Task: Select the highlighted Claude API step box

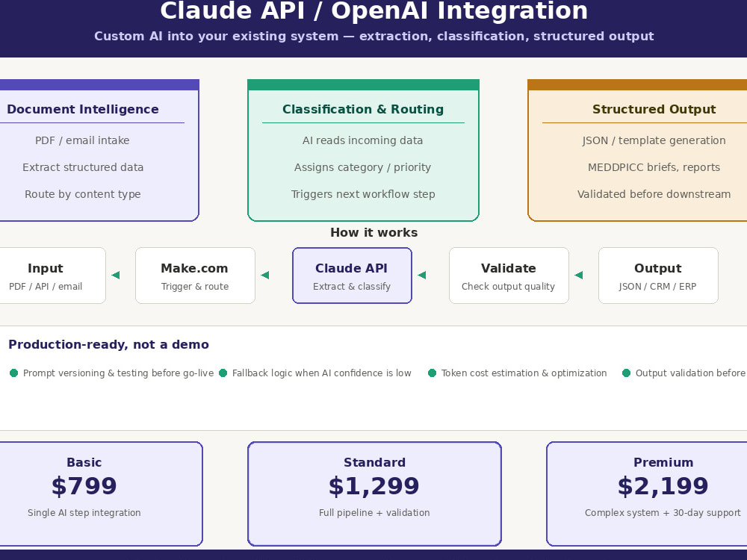Action: (x=352, y=276)
